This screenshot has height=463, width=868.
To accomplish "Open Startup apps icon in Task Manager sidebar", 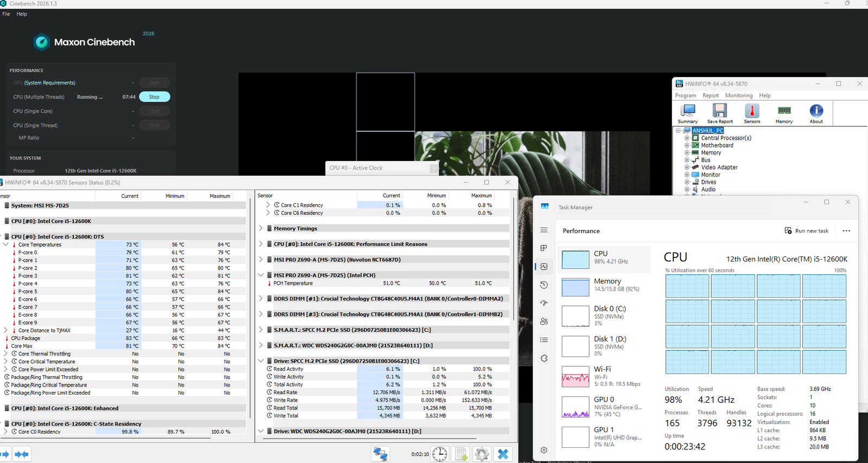I will point(544,303).
